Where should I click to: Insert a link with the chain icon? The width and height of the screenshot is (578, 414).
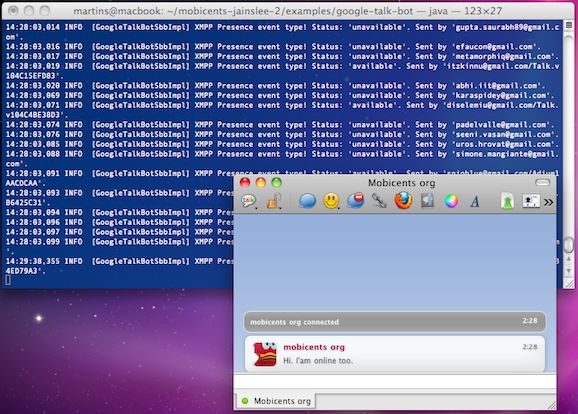pos(379,201)
